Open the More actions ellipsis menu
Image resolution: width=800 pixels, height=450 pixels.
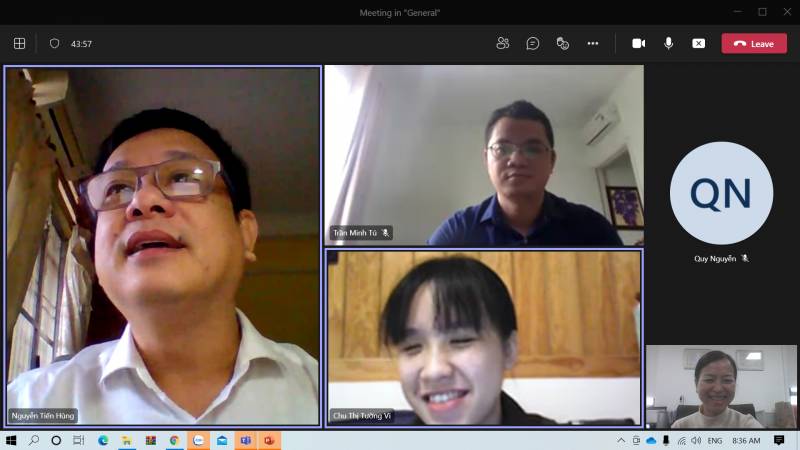click(x=593, y=43)
